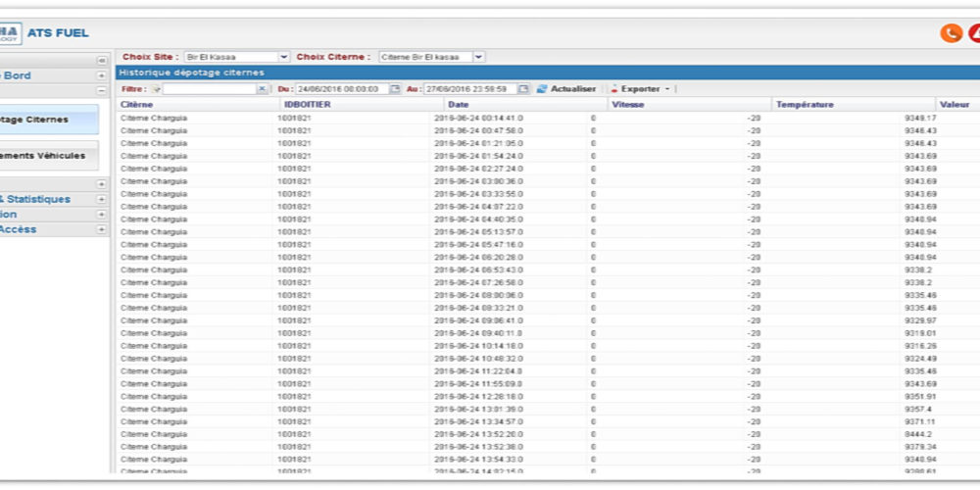The width and height of the screenshot is (980, 490).
Task: Expand the Bord sidebar section
Action: click(x=101, y=75)
